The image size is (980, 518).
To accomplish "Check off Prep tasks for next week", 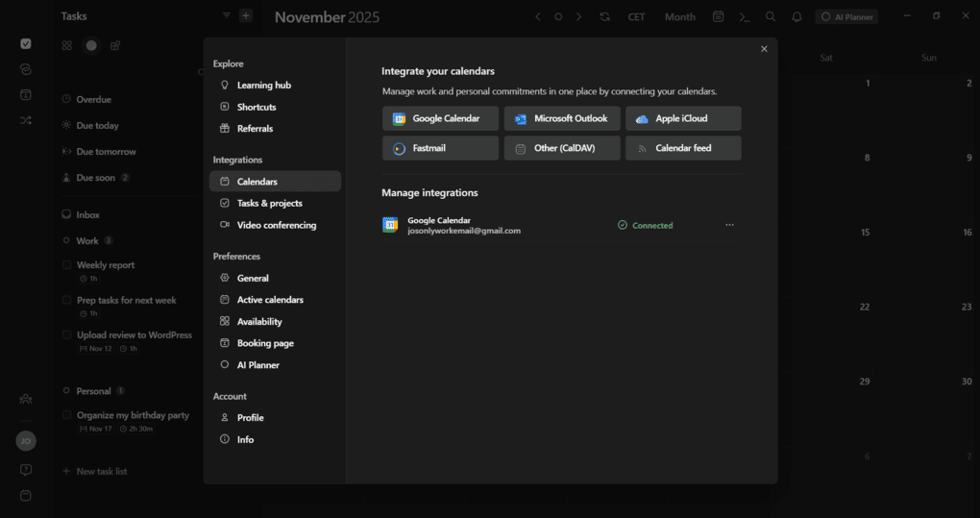I will (x=67, y=300).
